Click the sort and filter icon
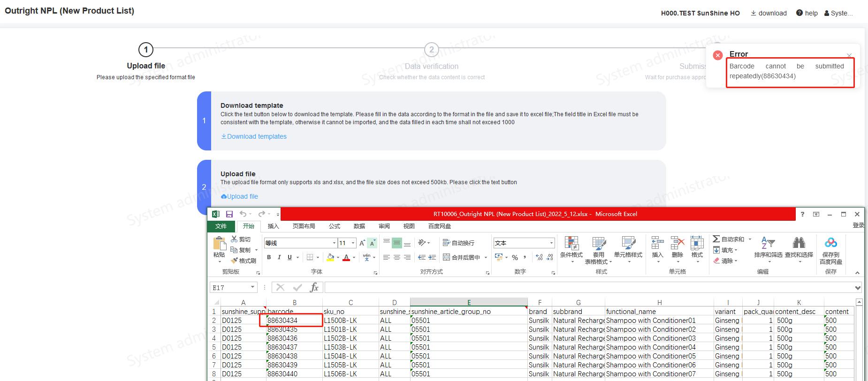 [768, 243]
